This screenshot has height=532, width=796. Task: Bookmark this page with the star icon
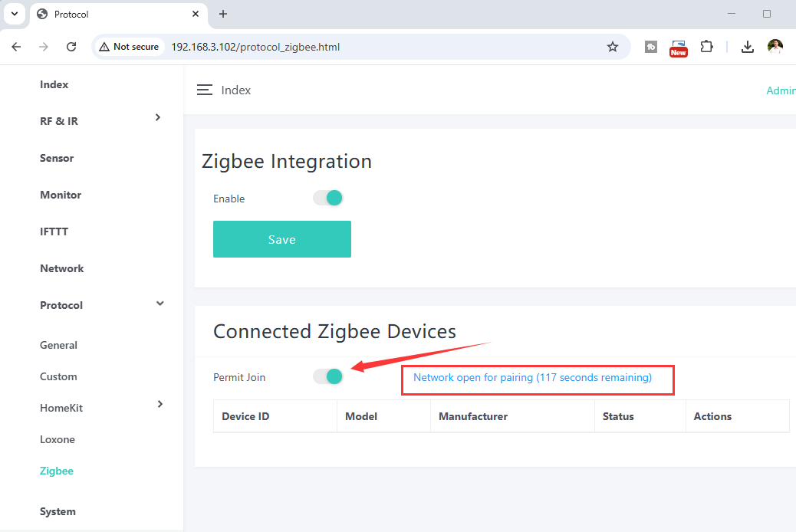coord(612,47)
